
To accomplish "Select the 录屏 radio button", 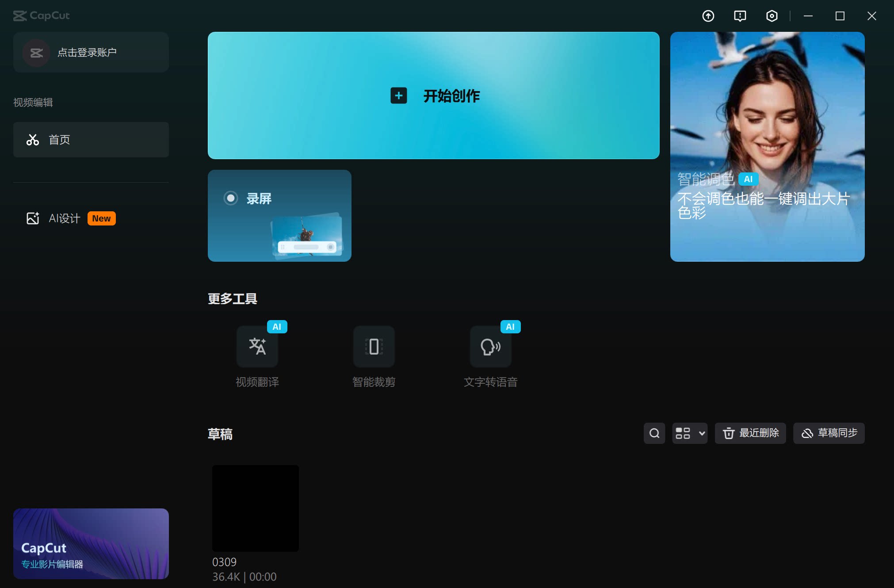I will 231,198.
